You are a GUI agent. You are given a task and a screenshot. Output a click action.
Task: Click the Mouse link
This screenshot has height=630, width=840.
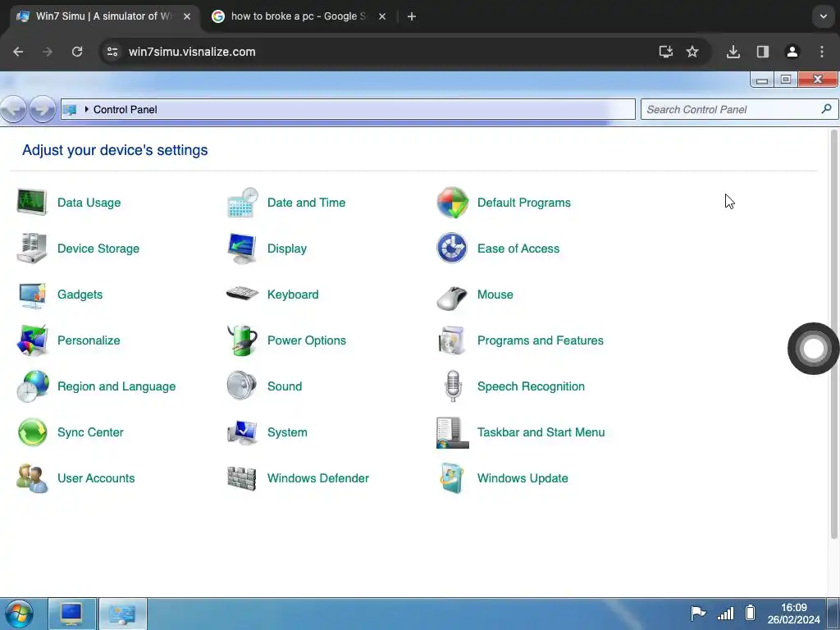coord(495,294)
